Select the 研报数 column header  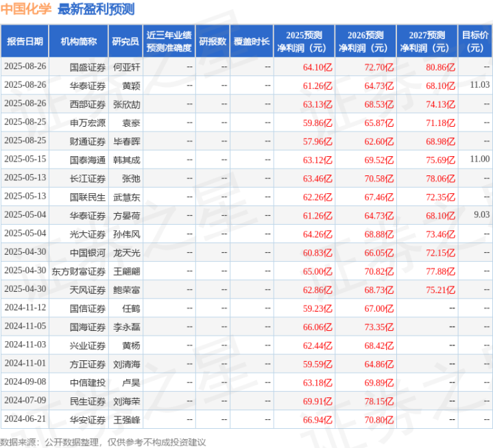click(x=212, y=41)
